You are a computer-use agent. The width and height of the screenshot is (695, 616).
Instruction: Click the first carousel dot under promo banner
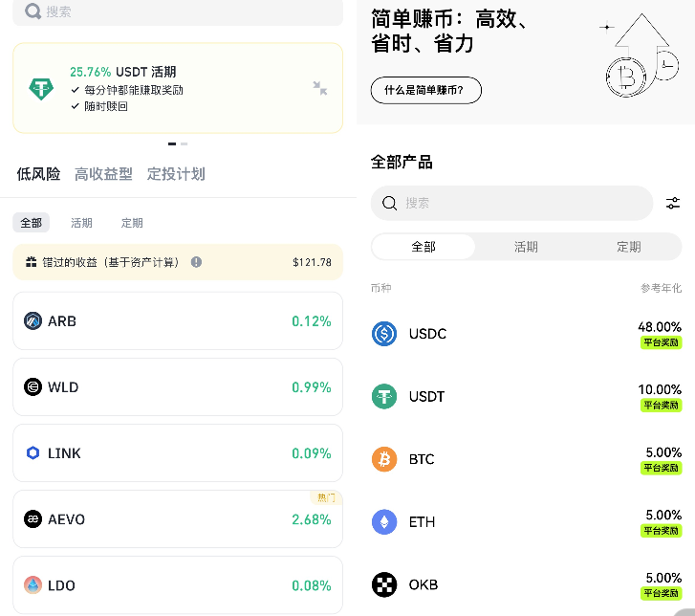tap(172, 143)
